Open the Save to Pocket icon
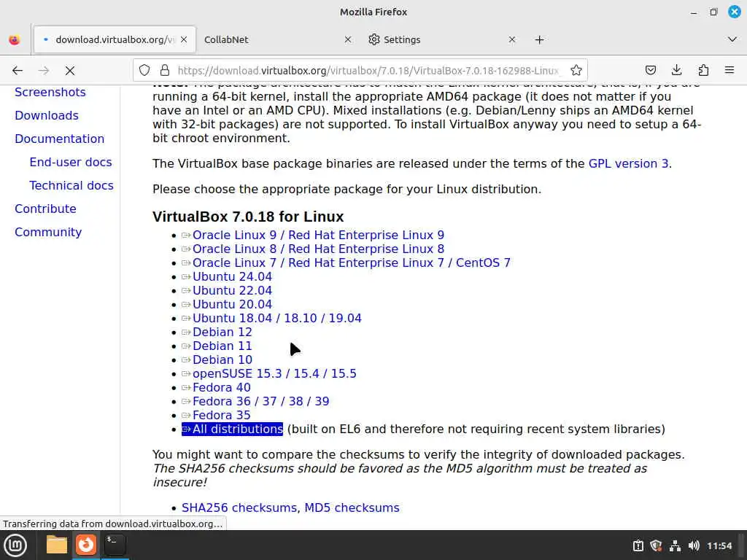The height and width of the screenshot is (560, 747). coord(650,71)
